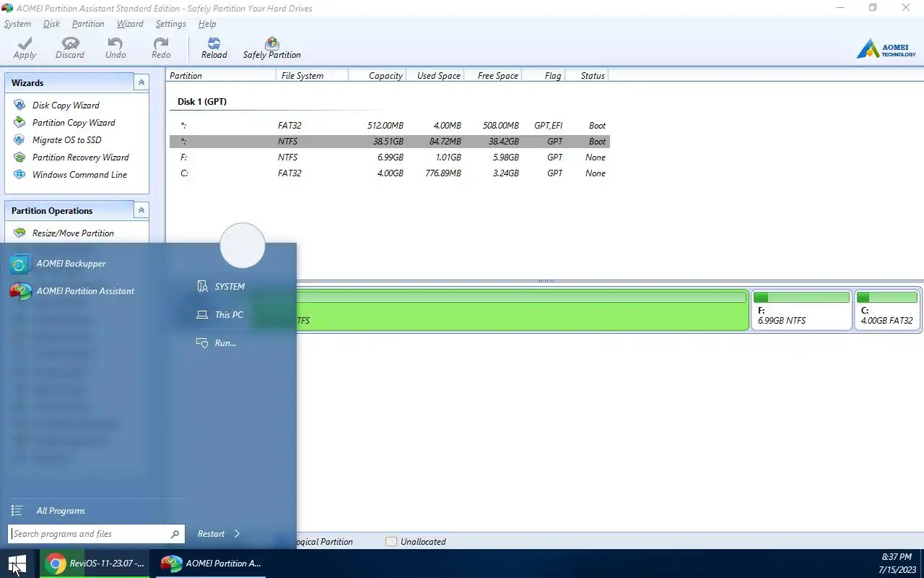
Task: Click the Windows Start button
Action: pos(17,564)
